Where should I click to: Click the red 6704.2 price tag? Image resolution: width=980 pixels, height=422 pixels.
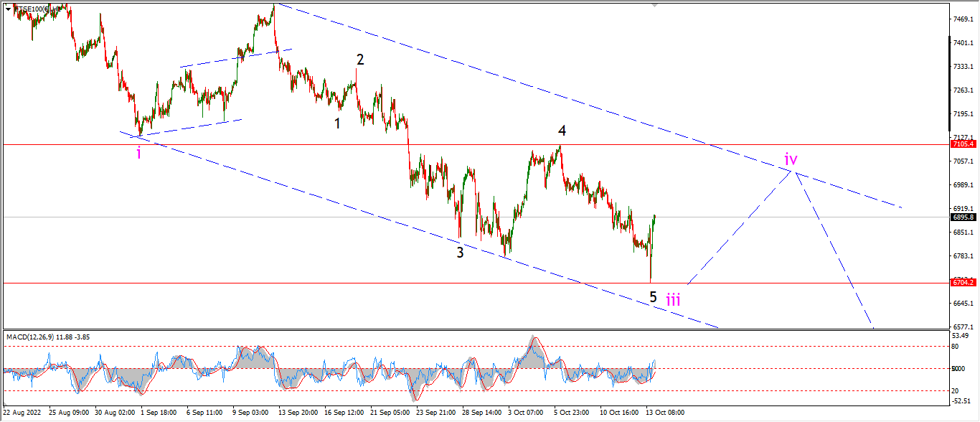[x=962, y=282]
